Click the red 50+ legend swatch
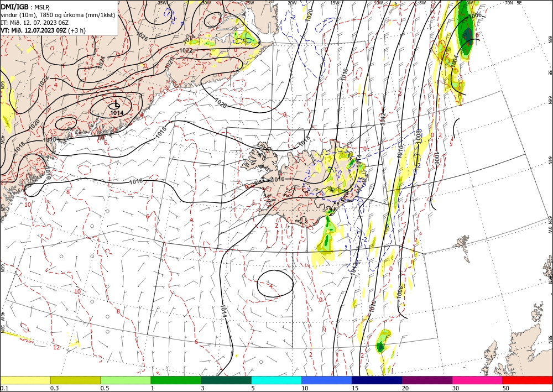Viewport: 553px width, 392px height. (x=528, y=380)
